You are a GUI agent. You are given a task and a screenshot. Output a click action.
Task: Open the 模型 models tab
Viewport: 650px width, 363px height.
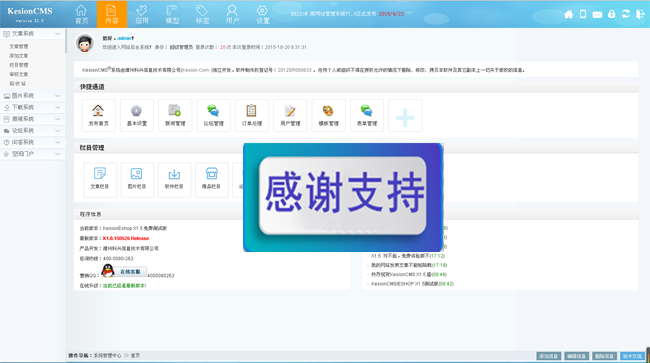point(172,14)
